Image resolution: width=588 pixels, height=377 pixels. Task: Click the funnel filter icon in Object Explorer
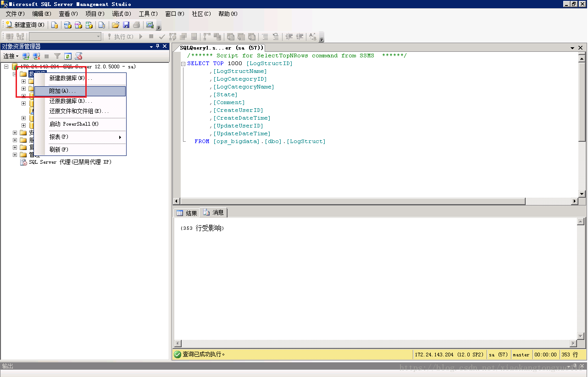click(57, 56)
